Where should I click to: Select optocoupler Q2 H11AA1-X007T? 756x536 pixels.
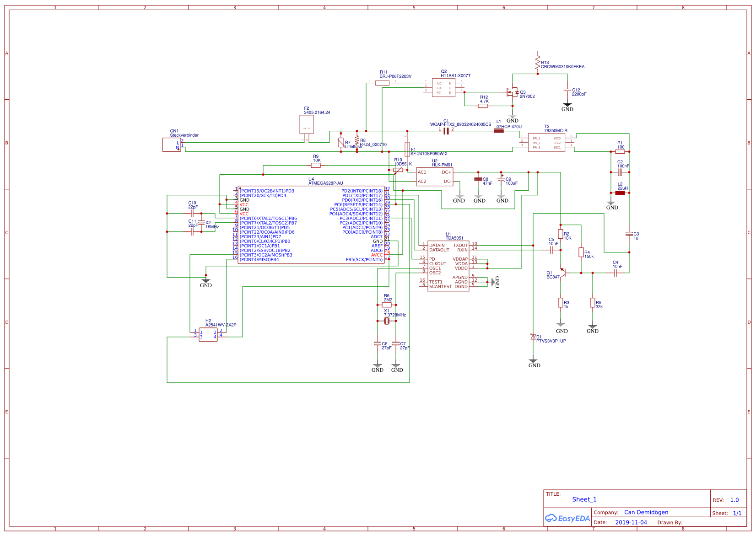click(444, 87)
